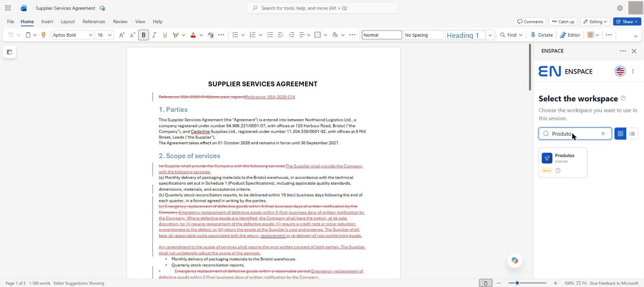This screenshot has width=644, height=287.
Task: Apply the text highlight color pen
Action: coord(176,35)
